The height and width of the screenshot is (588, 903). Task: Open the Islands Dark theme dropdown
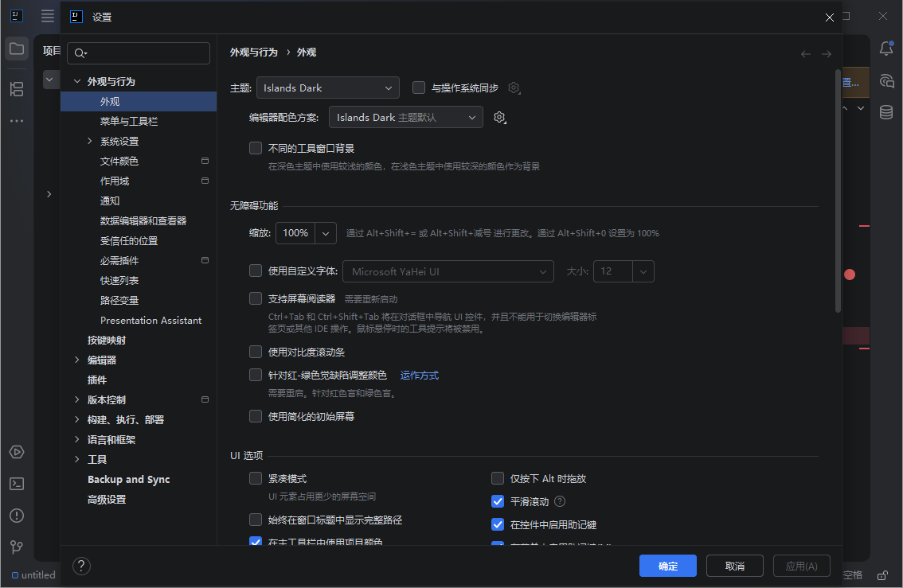pos(327,88)
